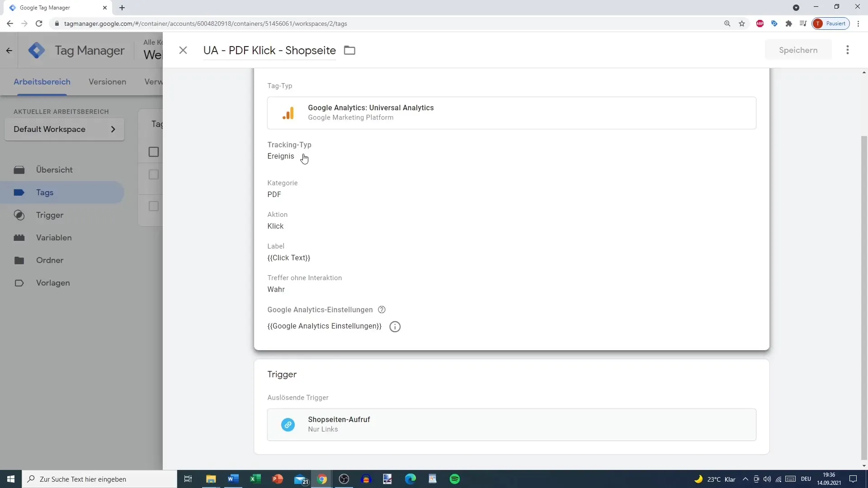The image size is (868, 488).
Task: Click Speichern button to save tag
Action: [x=798, y=50]
